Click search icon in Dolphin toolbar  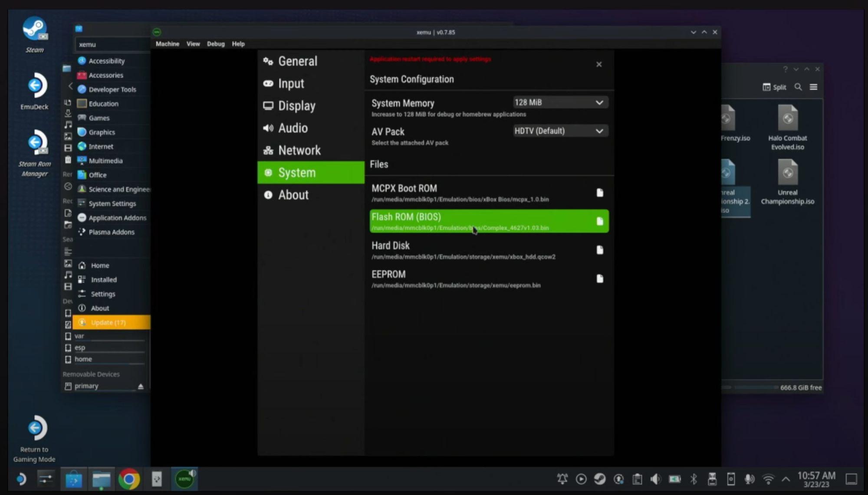tap(798, 87)
